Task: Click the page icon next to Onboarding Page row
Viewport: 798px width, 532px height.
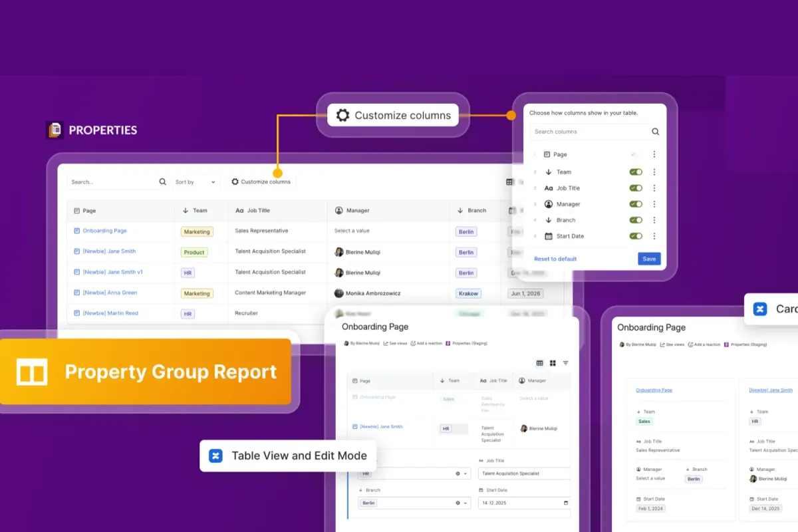Action: click(77, 231)
